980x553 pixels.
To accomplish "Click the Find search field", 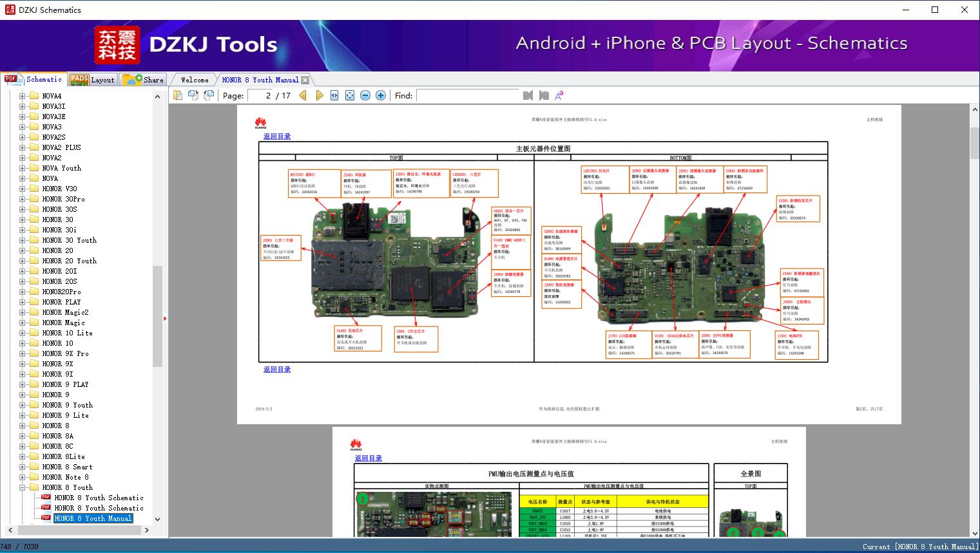I will (468, 95).
